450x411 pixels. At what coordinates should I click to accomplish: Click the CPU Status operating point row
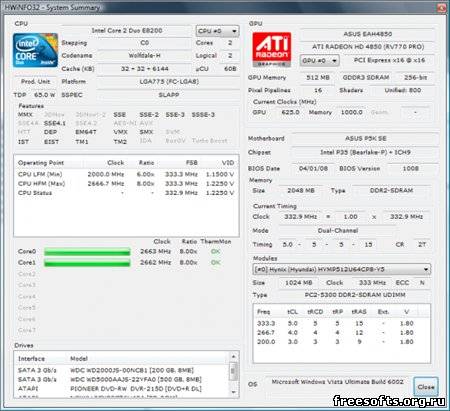click(126, 193)
